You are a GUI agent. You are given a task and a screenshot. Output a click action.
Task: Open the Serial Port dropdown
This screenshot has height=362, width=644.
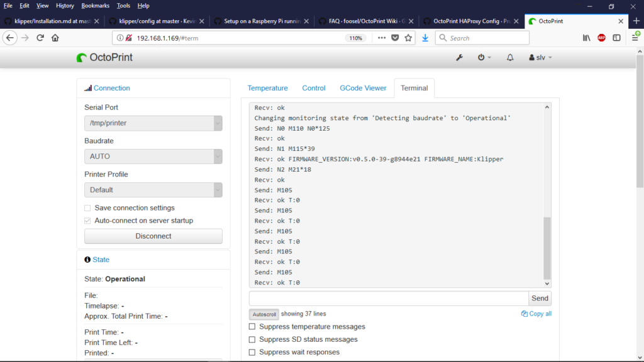point(153,123)
